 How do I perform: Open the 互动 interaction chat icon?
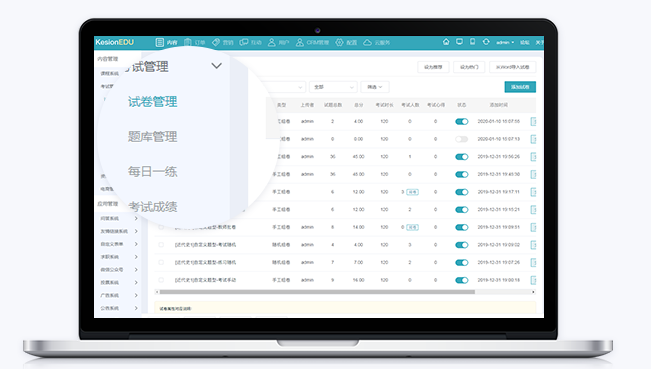(244, 42)
